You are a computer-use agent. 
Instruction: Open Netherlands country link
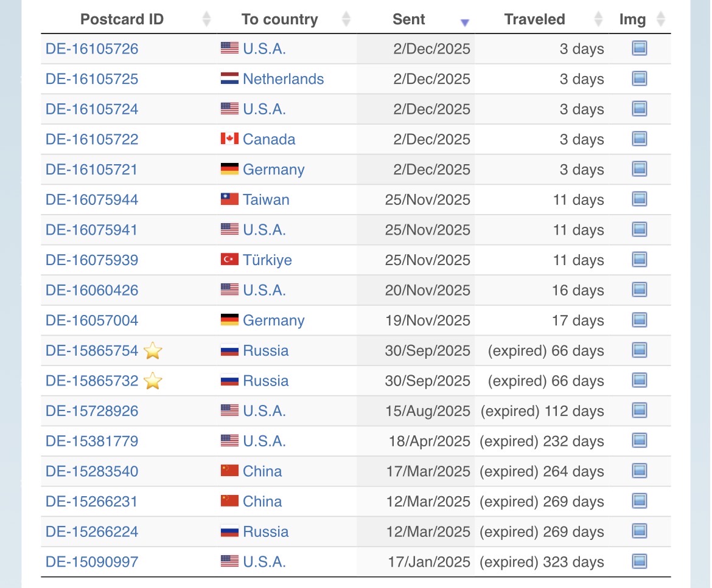click(x=283, y=79)
